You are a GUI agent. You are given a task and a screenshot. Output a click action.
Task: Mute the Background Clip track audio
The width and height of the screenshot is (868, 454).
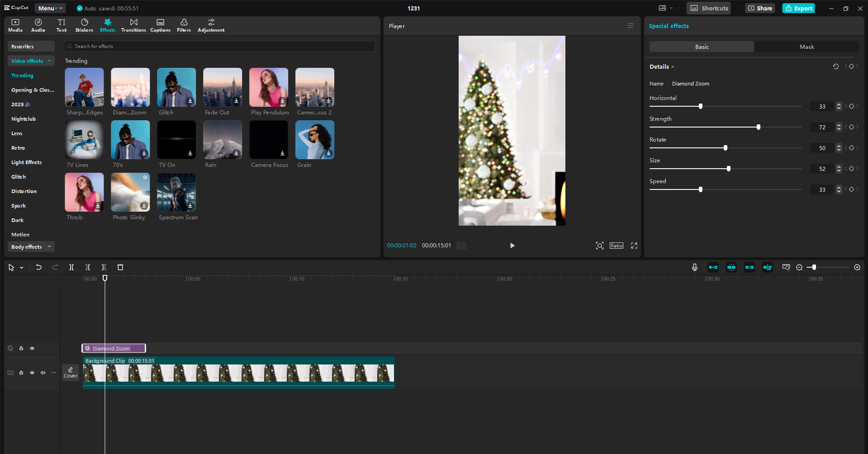pyautogui.click(x=43, y=373)
